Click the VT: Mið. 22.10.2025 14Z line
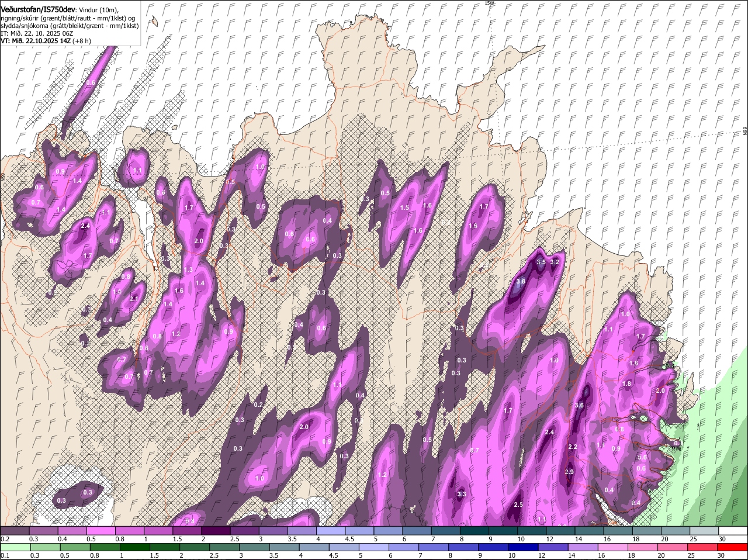The image size is (748, 560). tap(45, 41)
